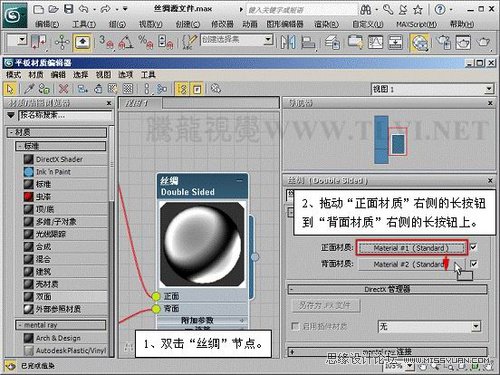
Task: Click the Assign Material to Selection icon
Action: tap(44, 89)
